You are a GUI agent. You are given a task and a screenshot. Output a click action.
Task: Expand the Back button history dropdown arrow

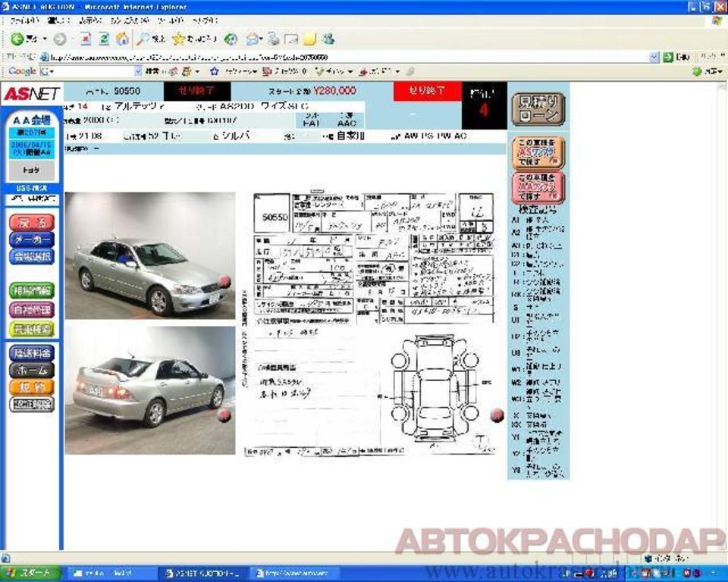(45, 39)
